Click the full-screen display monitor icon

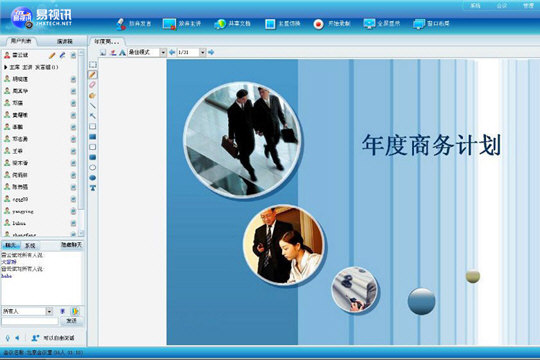click(369, 24)
